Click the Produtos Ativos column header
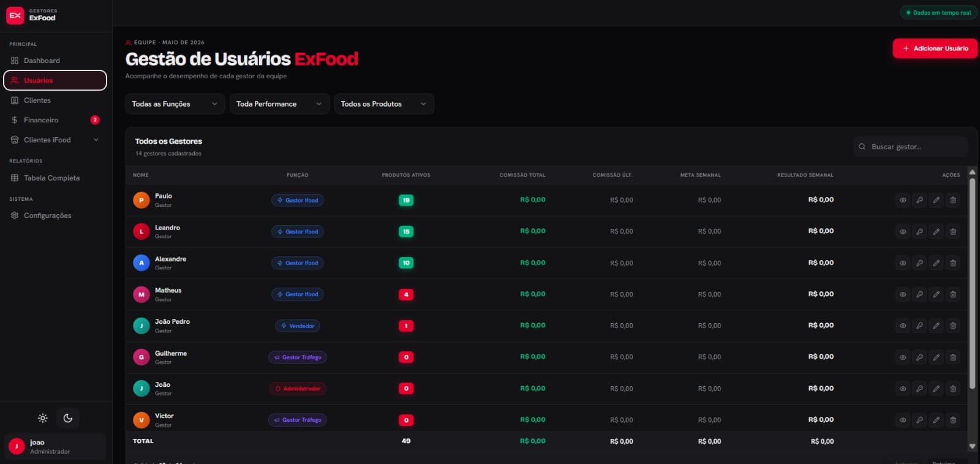This screenshot has height=464, width=980. [x=406, y=175]
